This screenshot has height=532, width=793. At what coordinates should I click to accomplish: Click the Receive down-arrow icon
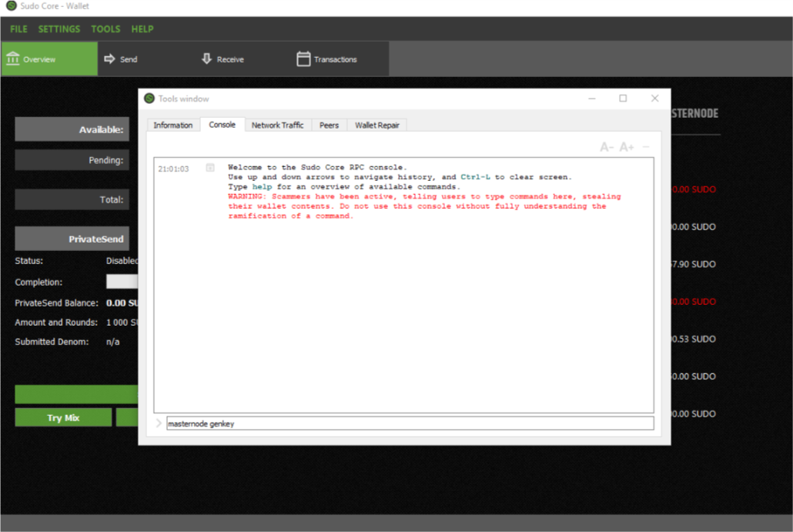tap(206, 59)
